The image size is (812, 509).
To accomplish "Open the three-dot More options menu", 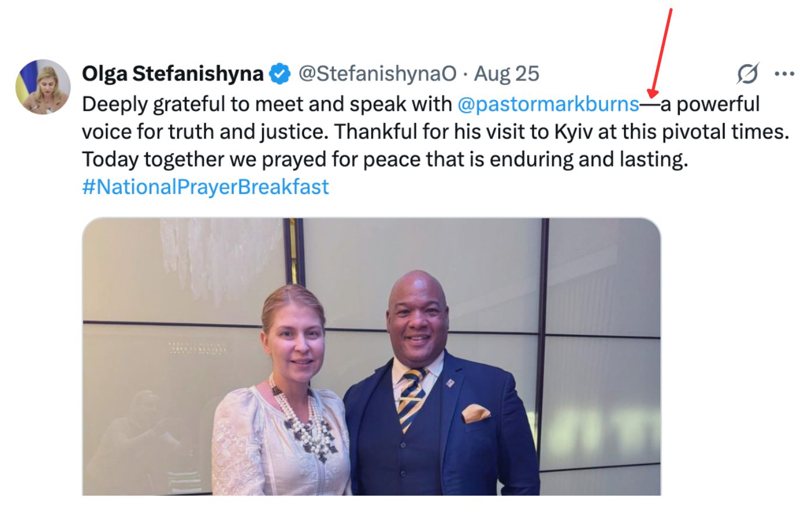I will pyautogui.click(x=785, y=74).
